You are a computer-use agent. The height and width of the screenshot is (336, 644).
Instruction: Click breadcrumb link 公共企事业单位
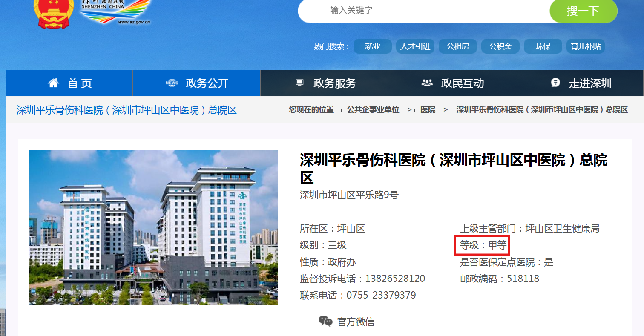point(373,109)
